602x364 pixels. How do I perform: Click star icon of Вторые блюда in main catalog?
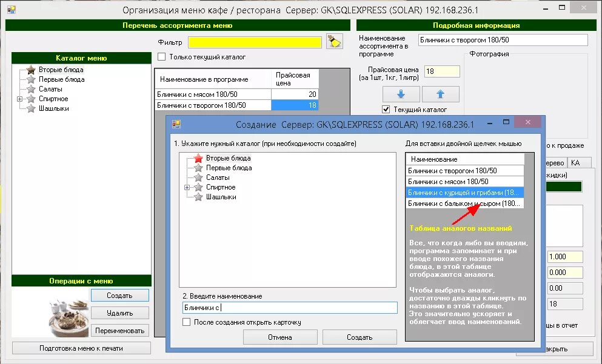tap(31, 70)
